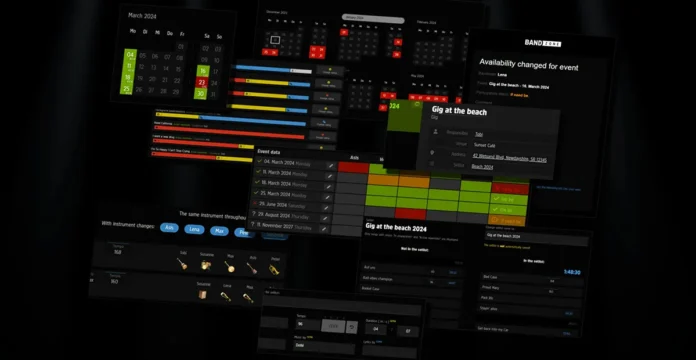This screenshot has width=696, height=360.
Task: Edit the 29. June 2024 event via its pencil icon
Action: [327, 208]
